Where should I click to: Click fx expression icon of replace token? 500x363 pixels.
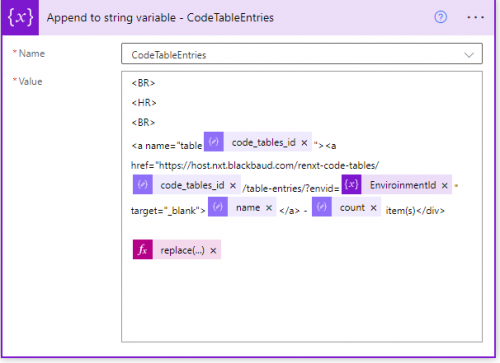tap(143, 249)
